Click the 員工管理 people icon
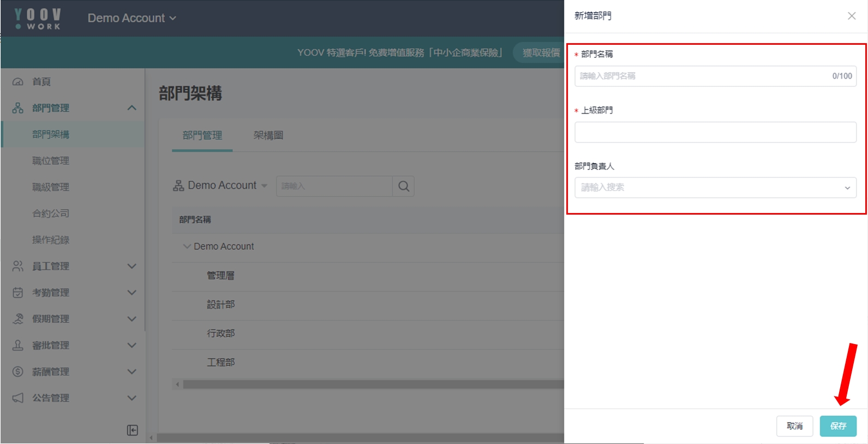 click(x=18, y=266)
